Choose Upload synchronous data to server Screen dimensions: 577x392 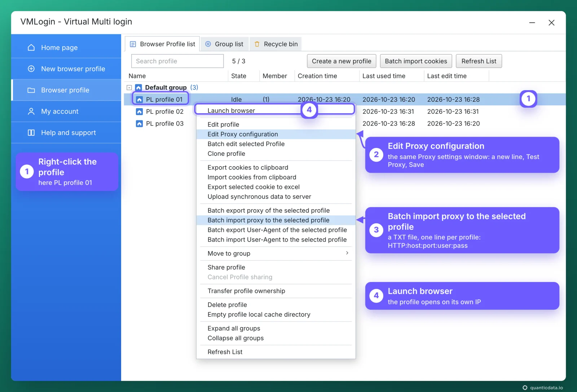point(276,197)
